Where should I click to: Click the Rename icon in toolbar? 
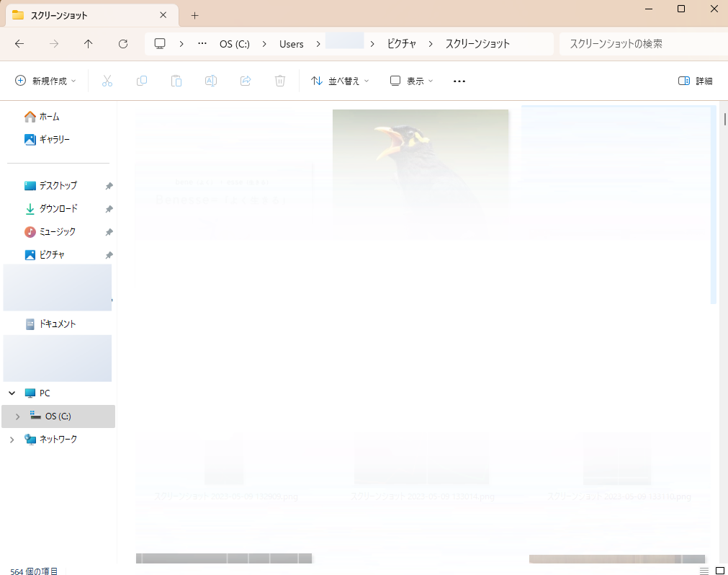tap(211, 81)
